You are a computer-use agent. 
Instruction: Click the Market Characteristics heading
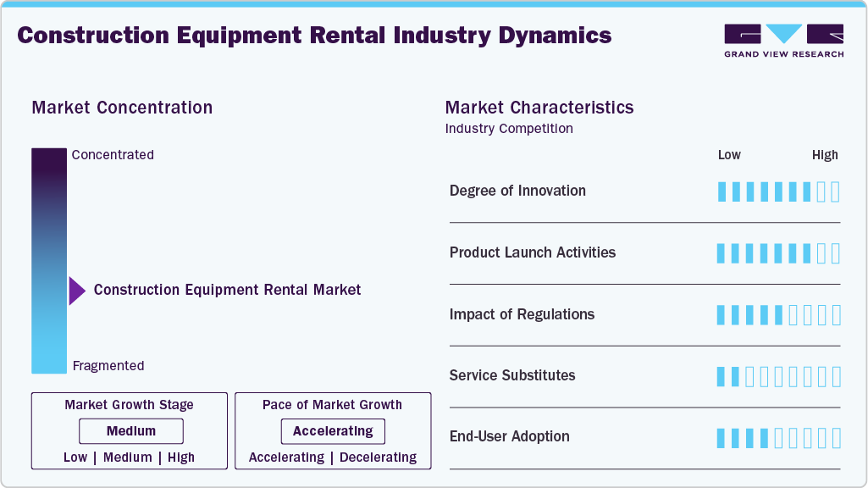[539, 108]
